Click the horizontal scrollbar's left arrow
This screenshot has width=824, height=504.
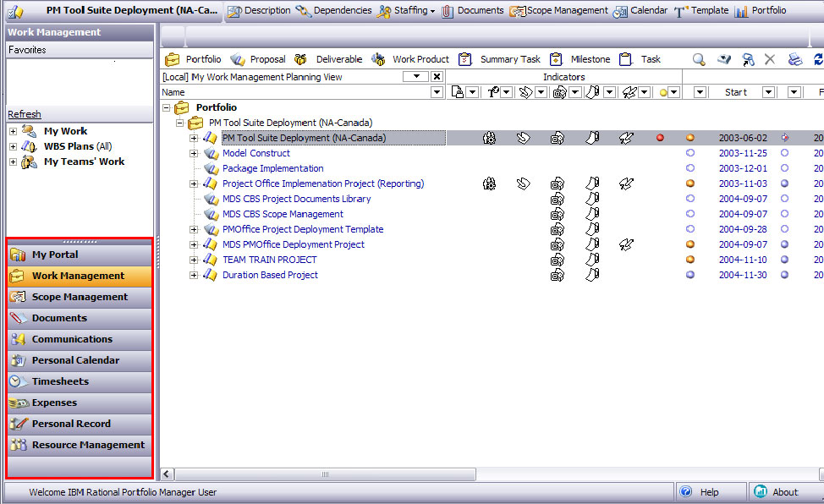tap(167, 474)
